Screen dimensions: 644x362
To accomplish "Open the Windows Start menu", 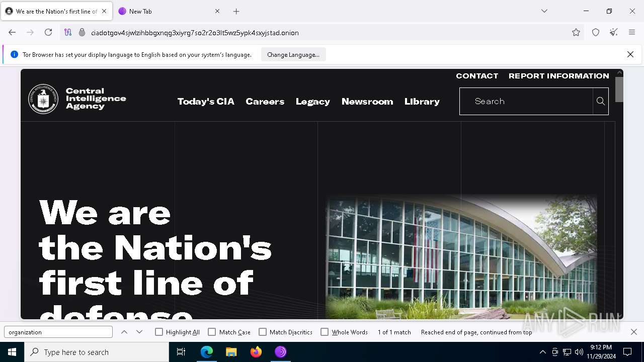I will pyautogui.click(x=12, y=352).
